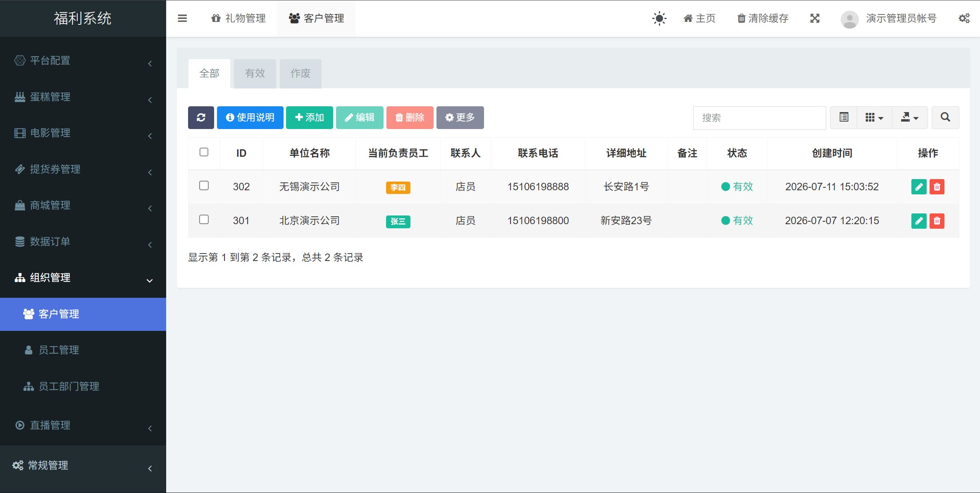This screenshot has height=493, width=980.
Task: Toggle the table card view icon
Action: coord(844,117)
